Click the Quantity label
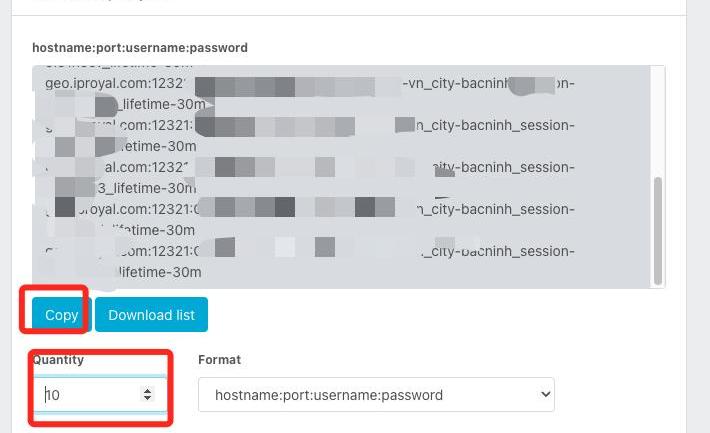Image resolution: width=710 pixels, height=433 pixels. point(58,359)
